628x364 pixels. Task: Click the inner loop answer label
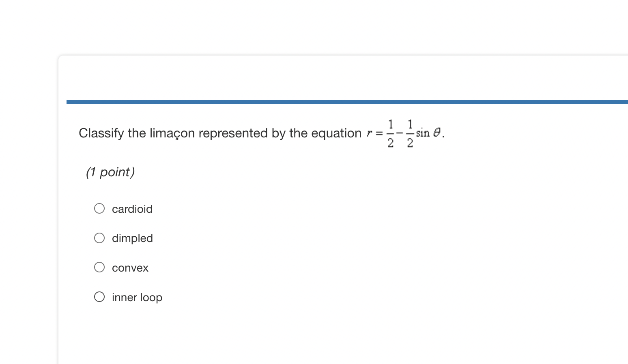click(x=137, y=297)
